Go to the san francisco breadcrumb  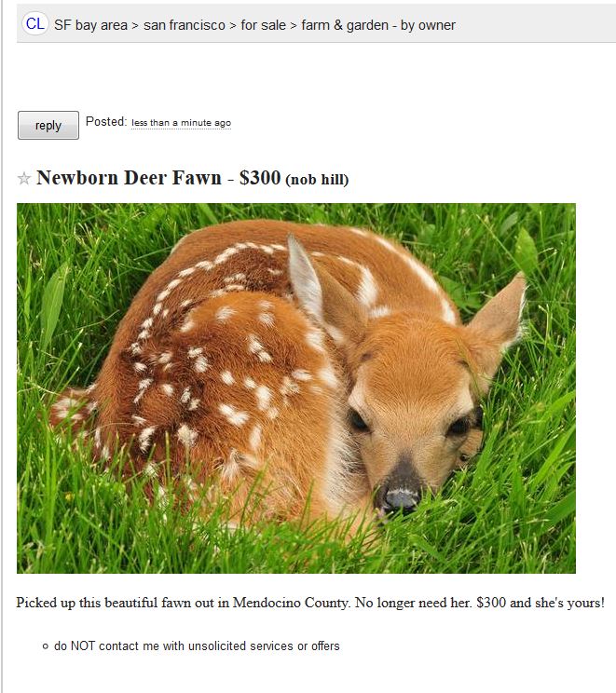(x=185, y=25)
